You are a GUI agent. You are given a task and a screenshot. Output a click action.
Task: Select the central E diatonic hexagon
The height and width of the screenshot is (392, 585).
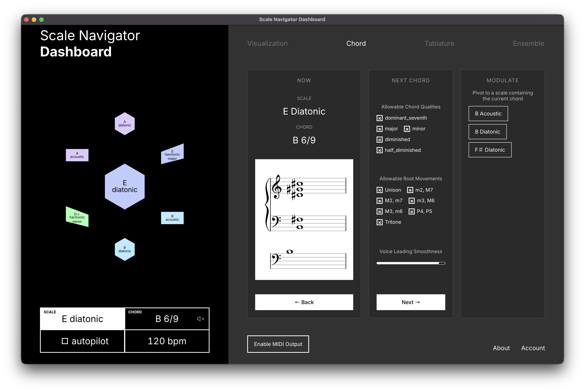(125, 187)
